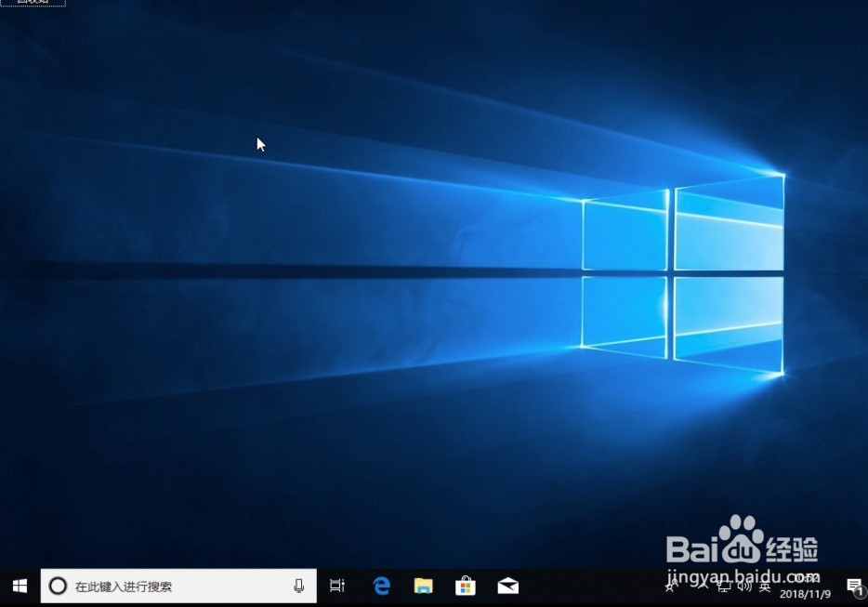Open File Explorer from the taskbar
Viewport: 868px width, 607px height.
tap(424, 586)
